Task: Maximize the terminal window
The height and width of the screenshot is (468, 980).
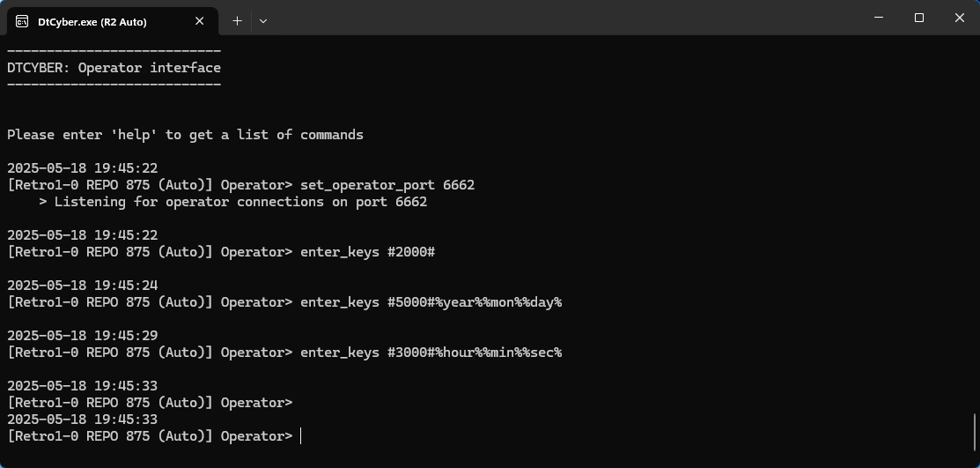Action: (918, 18)
